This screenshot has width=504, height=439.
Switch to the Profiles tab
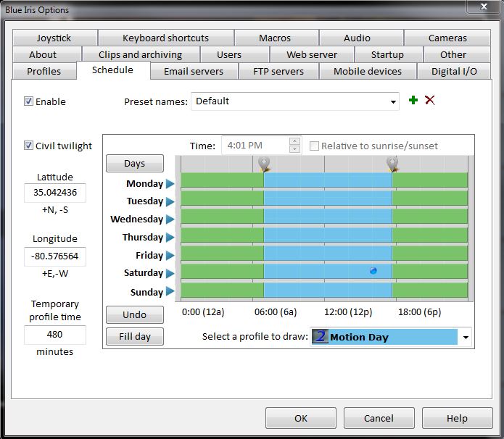[44, 71]
